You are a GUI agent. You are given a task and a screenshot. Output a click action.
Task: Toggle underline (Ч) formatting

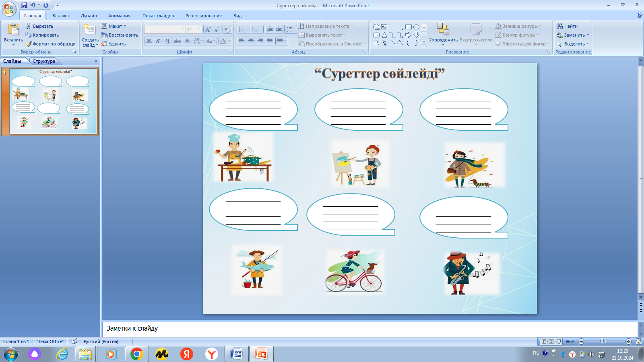[x=167, y=41]
